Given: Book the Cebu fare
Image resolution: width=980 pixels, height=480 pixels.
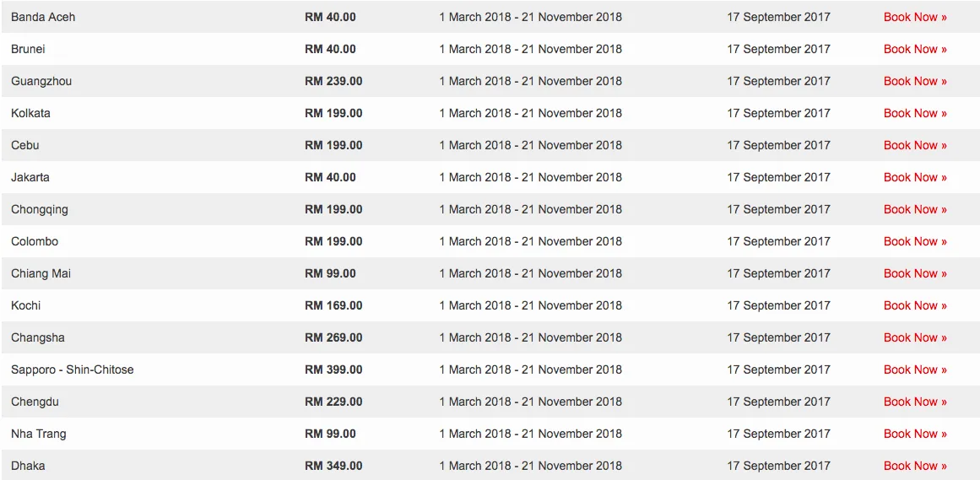Looking at the screenshot, I should (914, 145).
